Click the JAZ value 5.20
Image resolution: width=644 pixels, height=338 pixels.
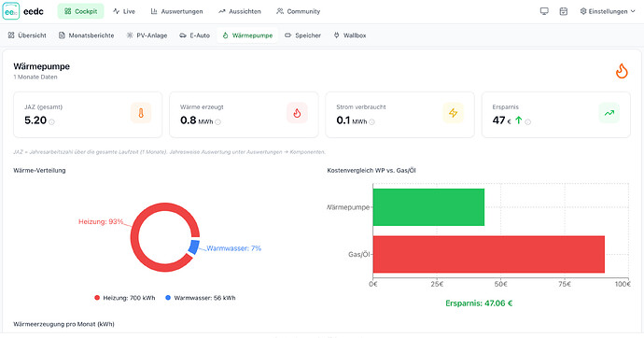click(x=35, y=120)
